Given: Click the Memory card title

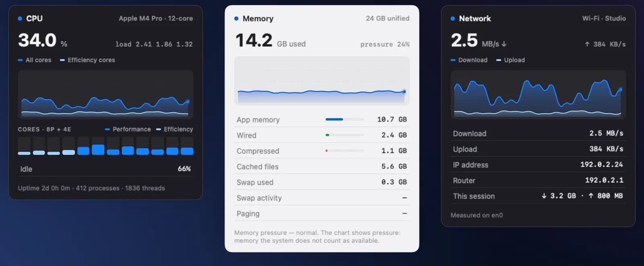Looking at the screenshot, I should pos(258,19).
